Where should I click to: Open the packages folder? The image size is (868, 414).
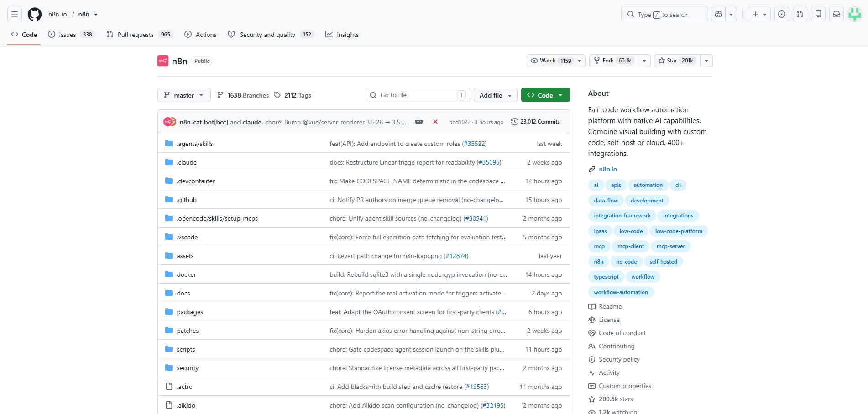(190, 312)
